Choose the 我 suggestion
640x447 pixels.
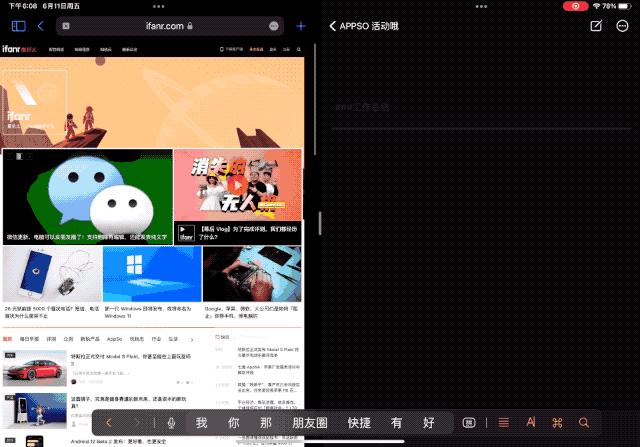coord(201,423)
